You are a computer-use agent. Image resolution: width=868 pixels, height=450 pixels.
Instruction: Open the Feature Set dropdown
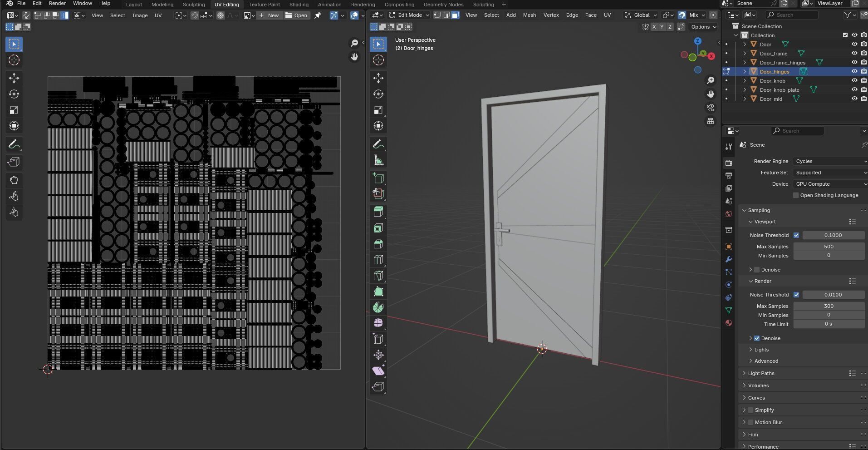click(830, 173)
